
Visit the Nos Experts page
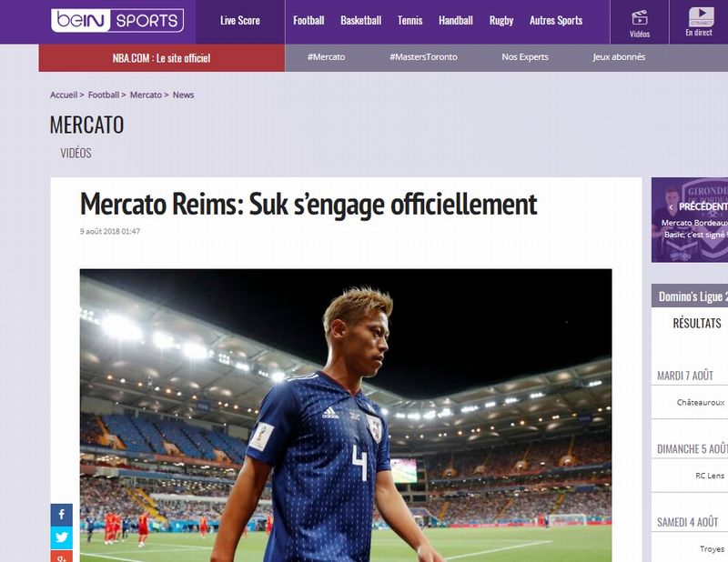point(525,57)
